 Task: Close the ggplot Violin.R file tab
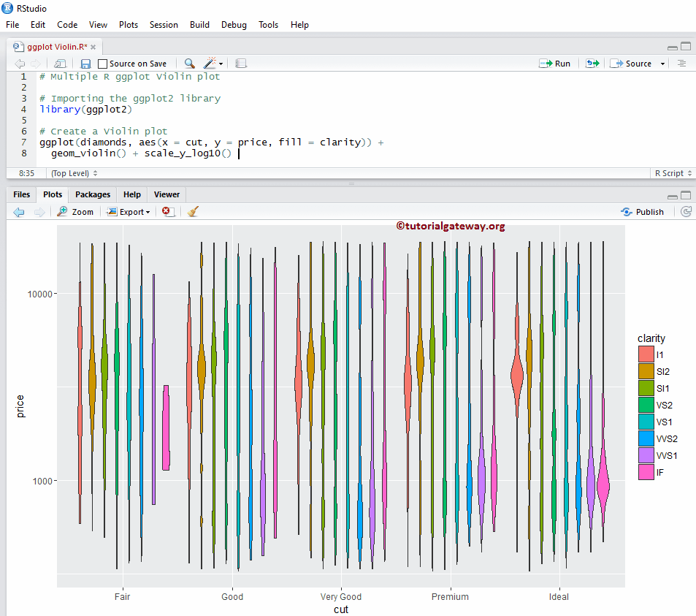click(x=93, y=47)
